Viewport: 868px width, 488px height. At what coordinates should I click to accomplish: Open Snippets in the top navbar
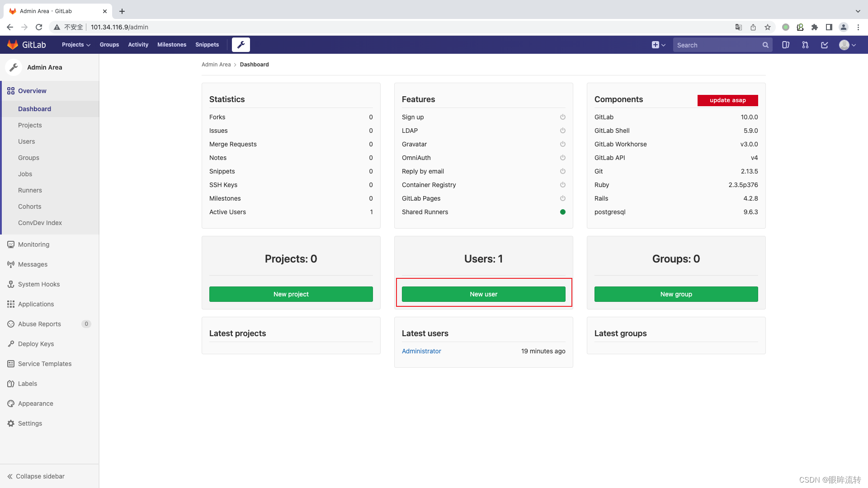coord(207,45)
